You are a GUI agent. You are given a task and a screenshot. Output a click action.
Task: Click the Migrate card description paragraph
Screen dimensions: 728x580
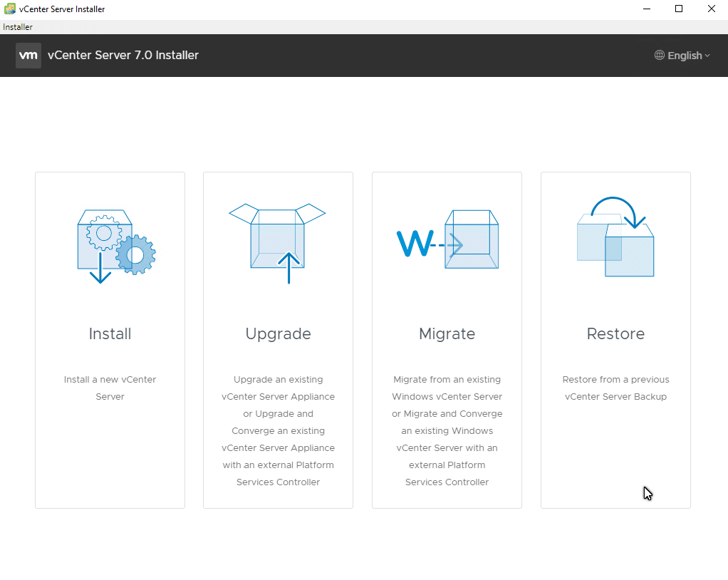[x=447, y=430]
